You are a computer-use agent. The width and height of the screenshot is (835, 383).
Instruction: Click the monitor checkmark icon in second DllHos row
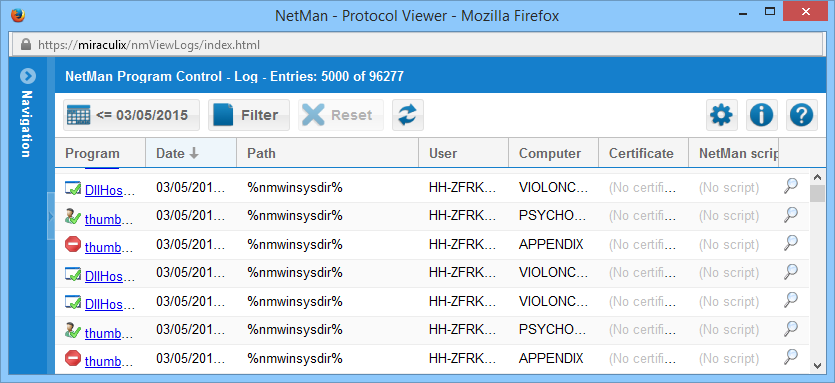[73, 274]
